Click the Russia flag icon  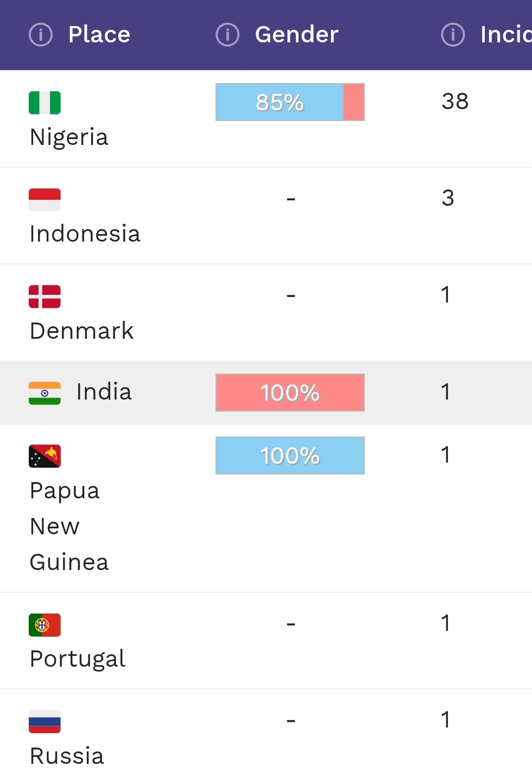point(45,722)
